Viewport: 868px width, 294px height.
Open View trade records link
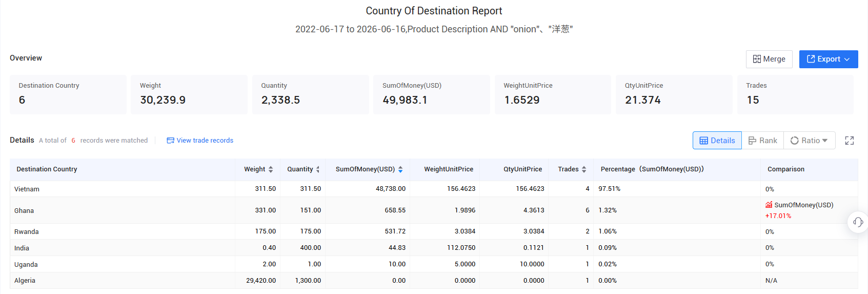pyautogui.click(x=200, y=140)
